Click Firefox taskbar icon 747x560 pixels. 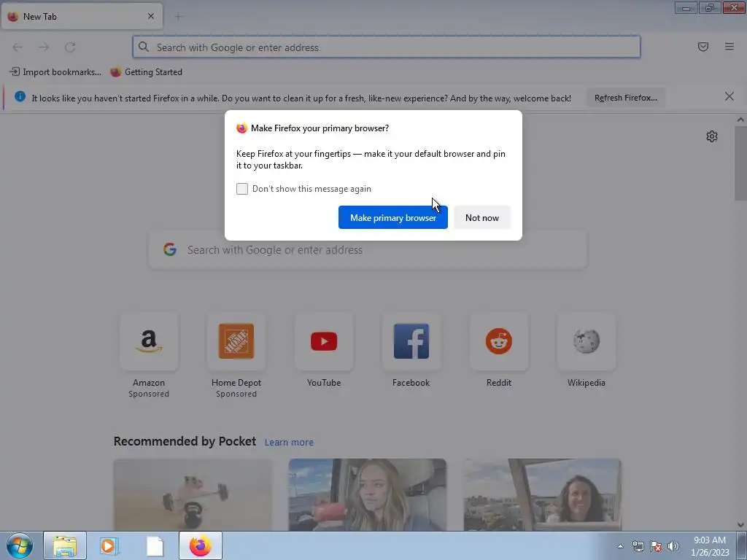(x=201, y=545)
